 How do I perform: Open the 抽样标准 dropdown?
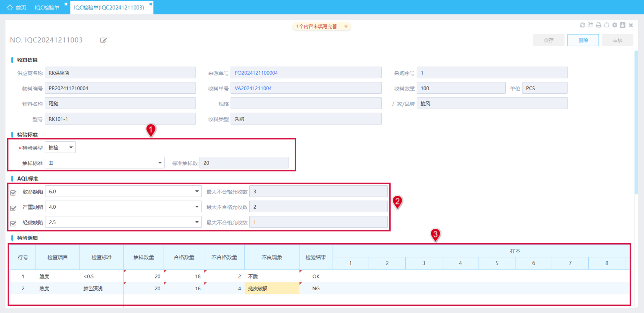pyautogui.click(x=105, y=163)
